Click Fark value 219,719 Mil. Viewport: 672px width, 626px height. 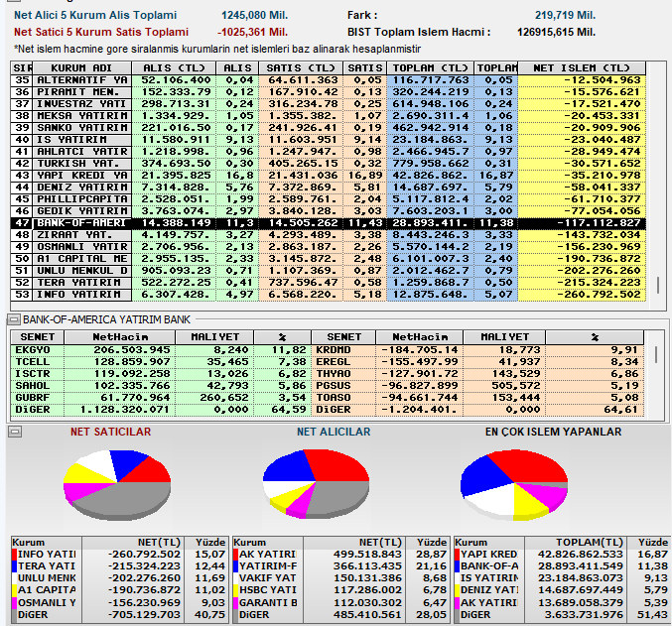565,15
